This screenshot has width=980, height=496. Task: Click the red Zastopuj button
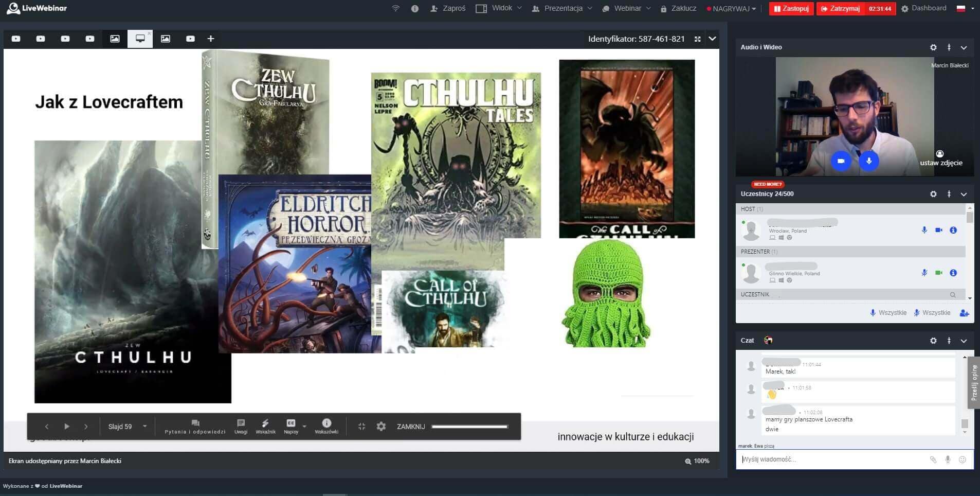[791, 9]
